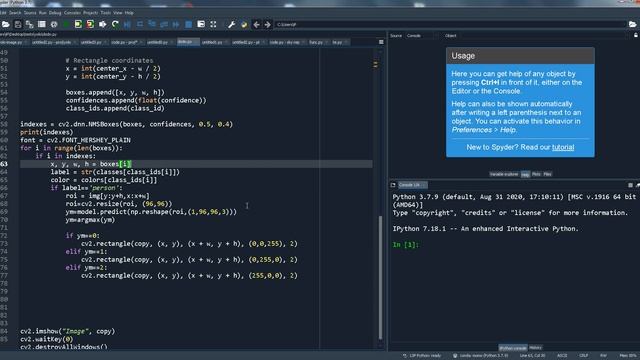This screenshot has width=640, height=360.
Task: Maximize current pane icon
Action: pos(201,24)
